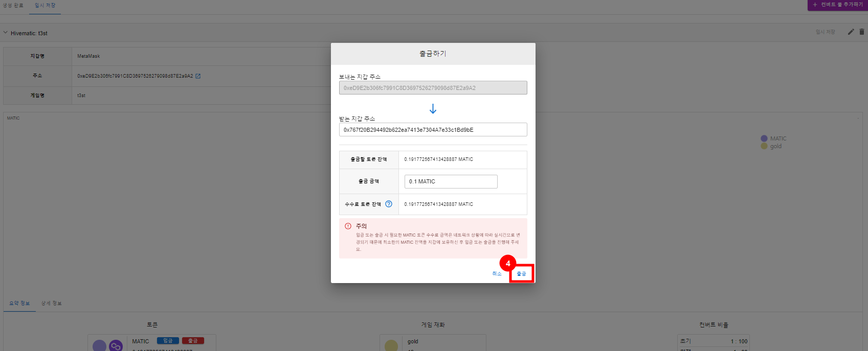The width and height of the screenshot is (868, 351).
Task: Click the red warning icon beside 주의
Action: (x=348, y=226)
